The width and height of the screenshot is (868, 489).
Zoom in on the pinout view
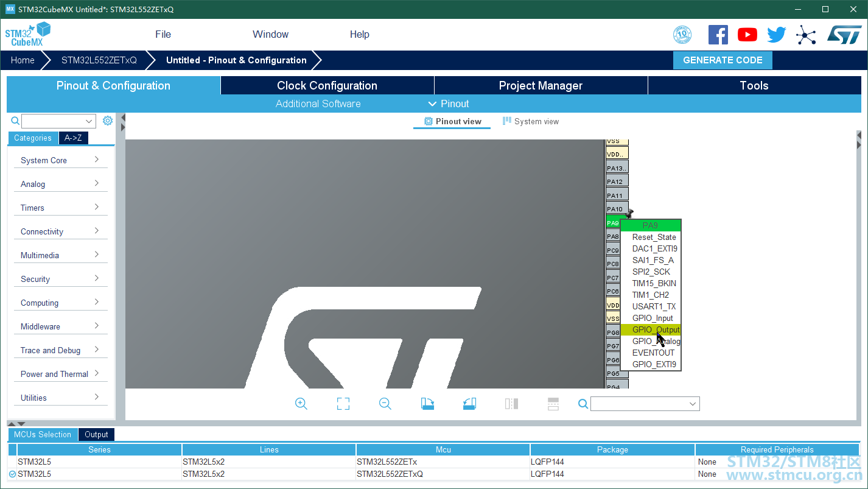pyautogui.click(x=301, y=404)
